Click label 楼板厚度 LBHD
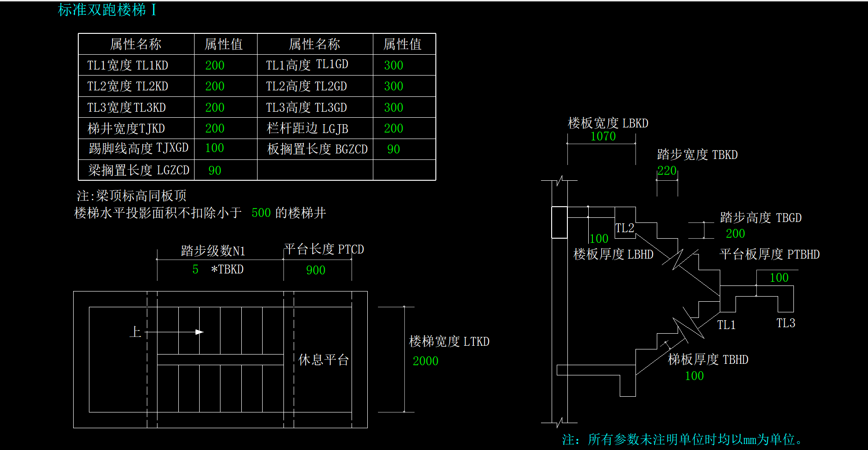 (x=614, y=254)
